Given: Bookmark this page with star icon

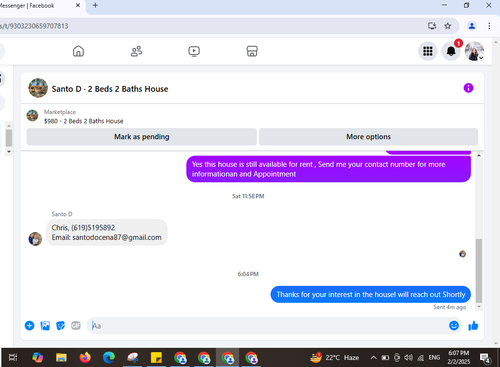Looking at the screenshot, I should 448,26.
